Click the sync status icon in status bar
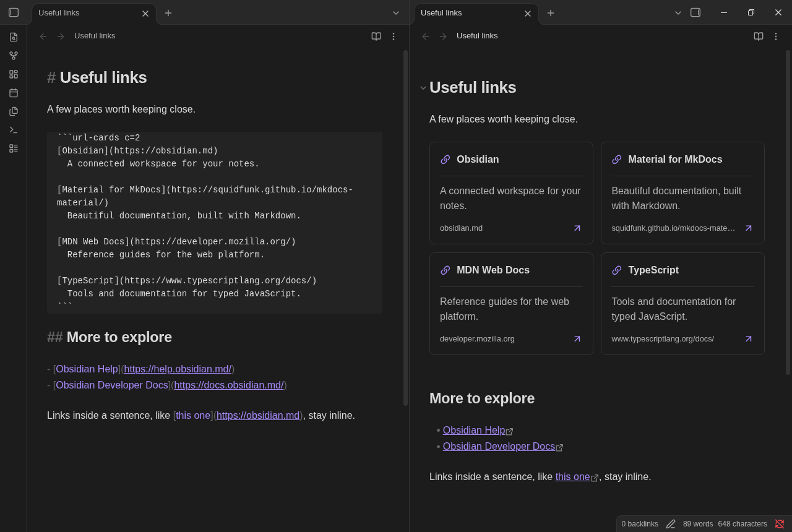 coord(780,524)
